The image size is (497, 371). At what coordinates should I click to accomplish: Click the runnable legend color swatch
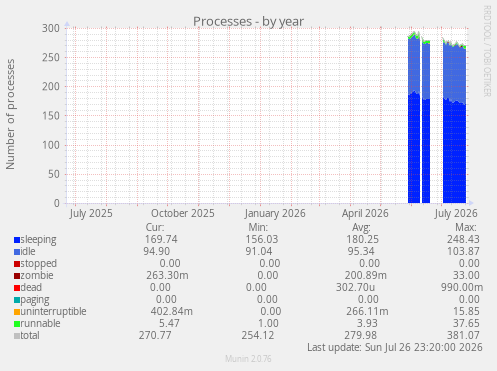pos(17,324)
